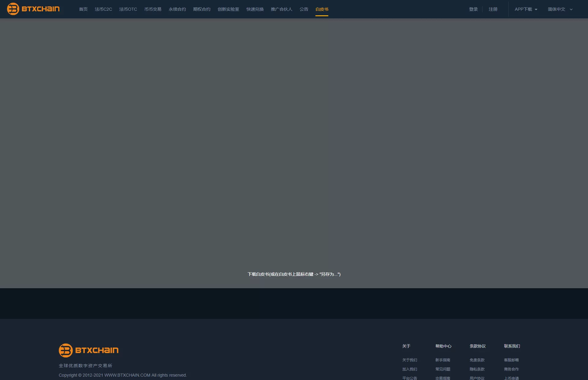Select the 白皮书 tab
Image resolution: width=588 pixels, height=380 pixels.
click(322, 9)
